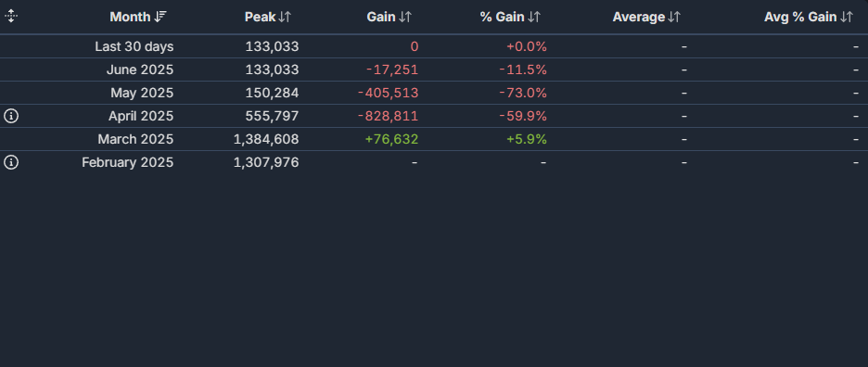Click the sort arrows icon next to % Gain
This screenshot has width=868, height=367.
tap(533, 18)
